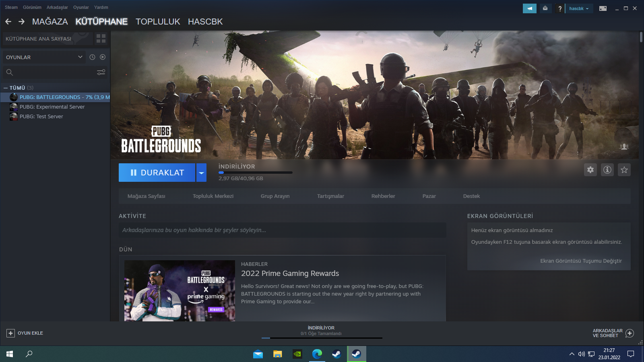Click Grup Arayın link
The image size is (644, 362).
[x=275, y=196]
